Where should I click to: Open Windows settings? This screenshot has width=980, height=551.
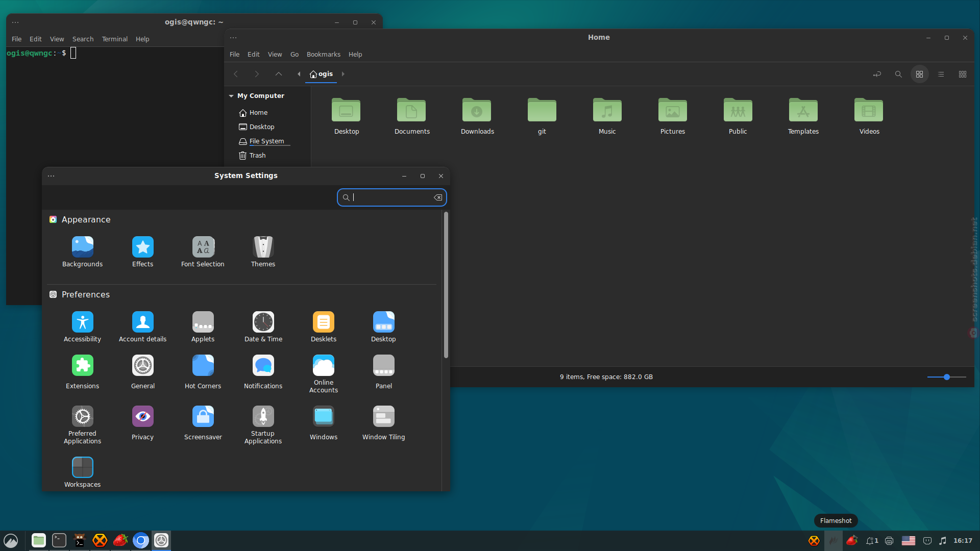tap(323, 423)
